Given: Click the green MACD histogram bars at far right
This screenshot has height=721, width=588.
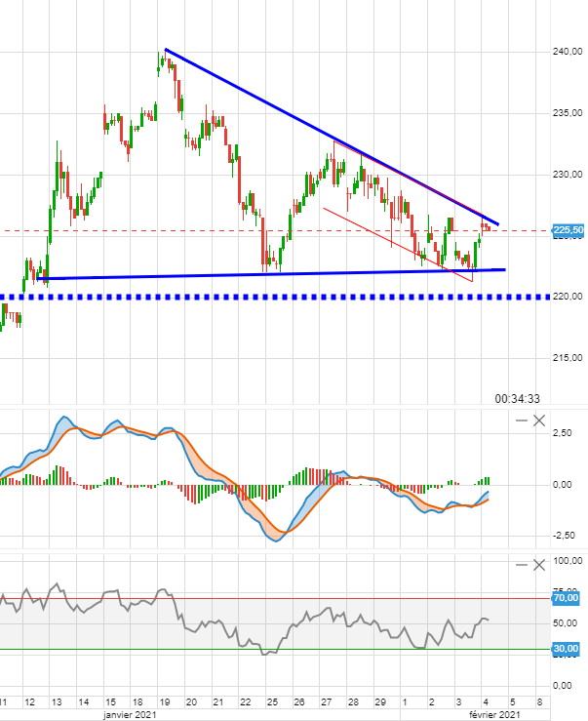Looking at the screenshot, I should coord(486,481).
